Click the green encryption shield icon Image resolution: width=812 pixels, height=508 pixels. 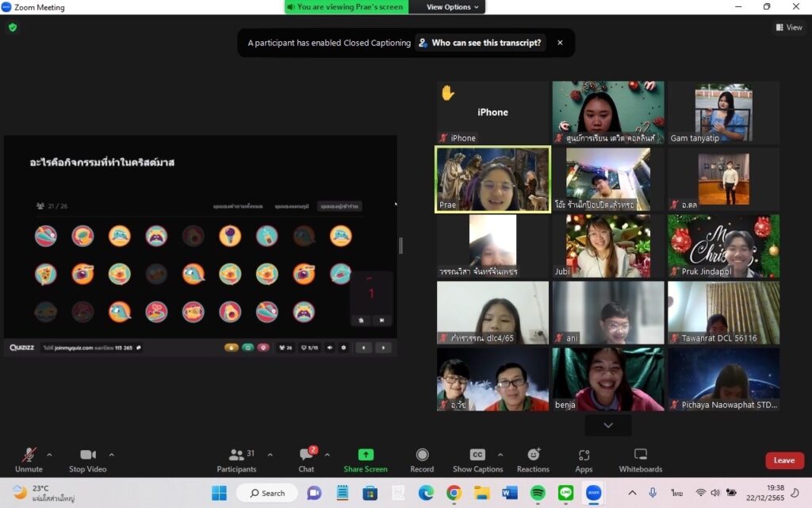(x=13, y=27)
